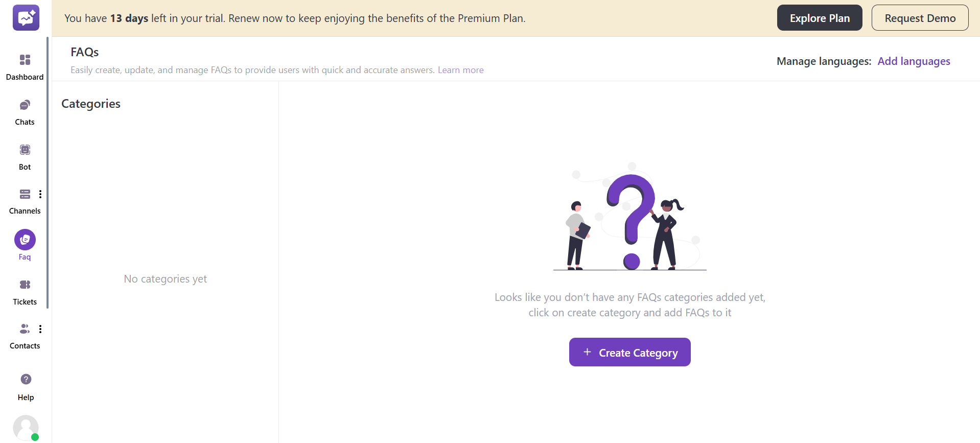
Task: Select the Chats icon in the sidebar
Action: pos(25,105)
